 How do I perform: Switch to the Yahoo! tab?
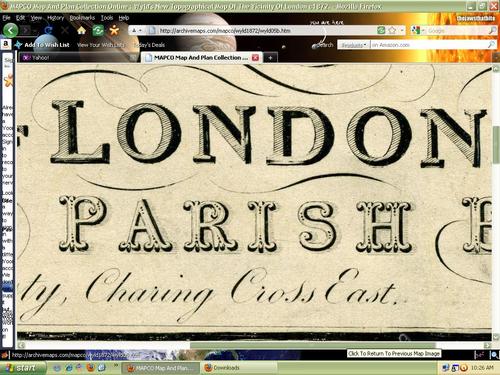[78, 58]
